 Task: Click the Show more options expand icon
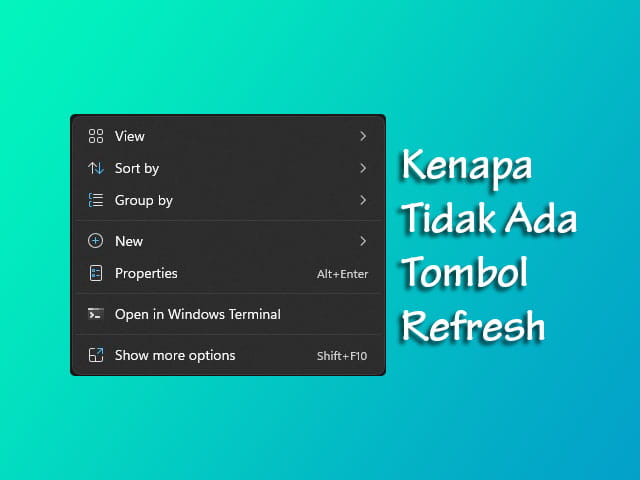tap(96, 355)
